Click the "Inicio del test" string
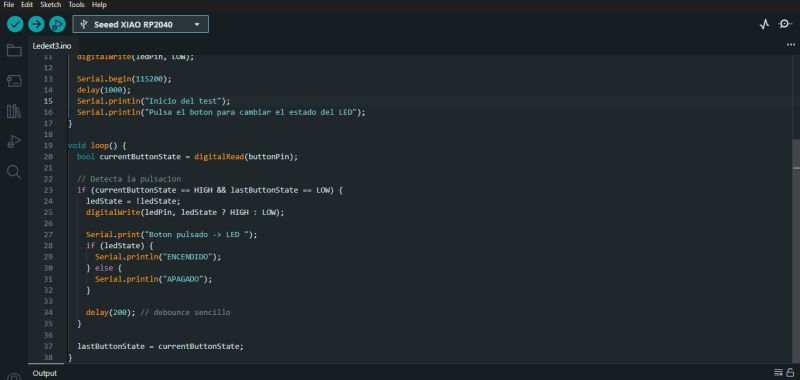800x380 pixels. (182, 101)
